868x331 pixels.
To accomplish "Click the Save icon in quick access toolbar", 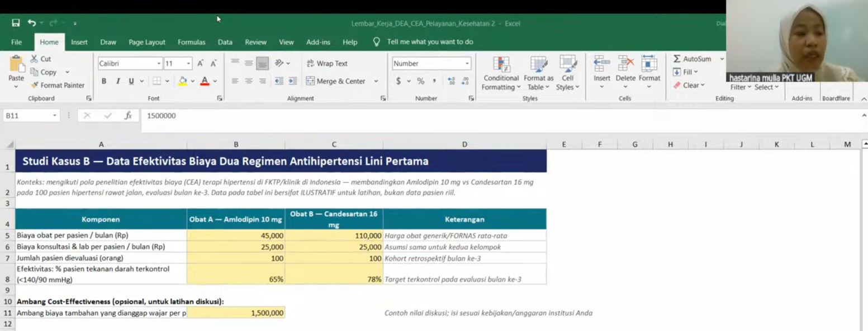I will pyautogui.click(x=16, y=23).
